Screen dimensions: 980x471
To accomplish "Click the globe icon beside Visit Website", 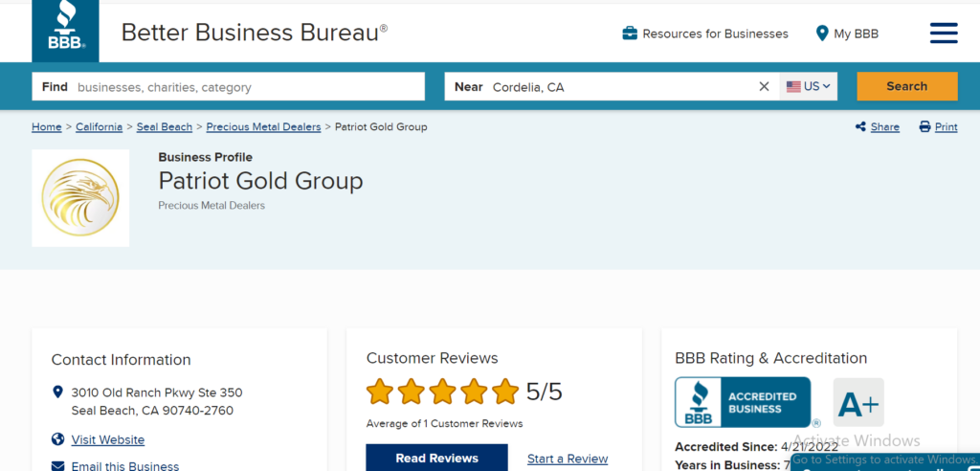I will [58, 439].
